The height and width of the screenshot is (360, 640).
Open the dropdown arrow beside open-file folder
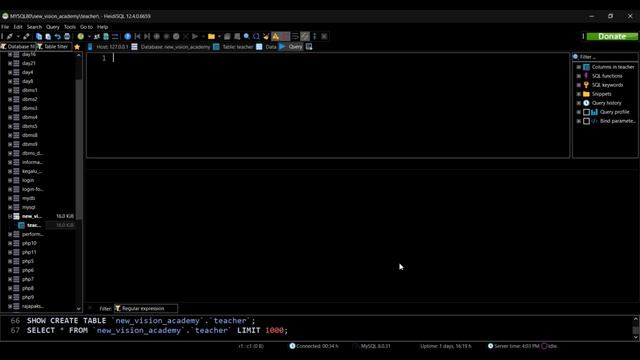[219, 36]
